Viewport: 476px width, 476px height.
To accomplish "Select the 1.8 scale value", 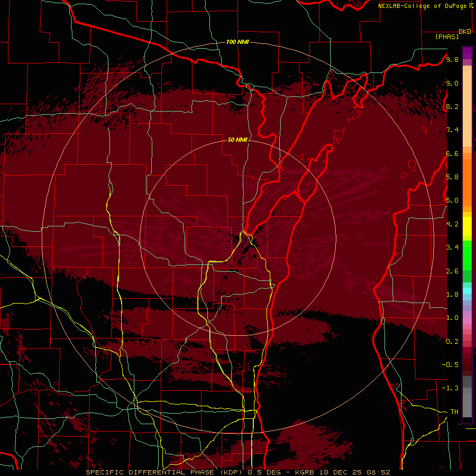I will pos(452,295).
